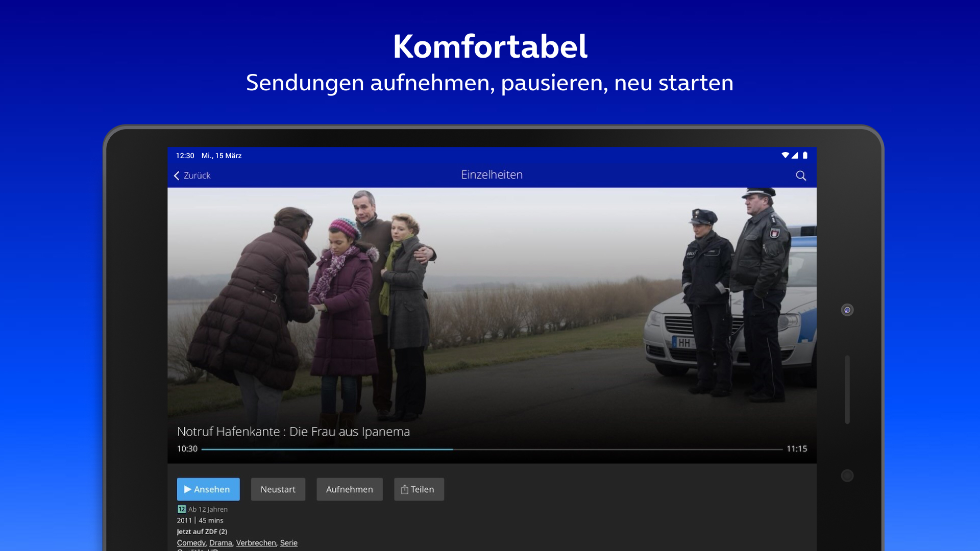Tap the green age rating badge 12

[x=181, y=509]
